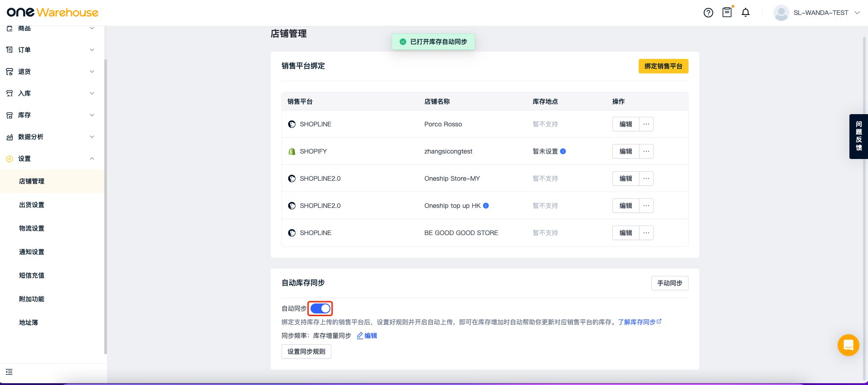Open the notifications bell icon

pos(746,13)
